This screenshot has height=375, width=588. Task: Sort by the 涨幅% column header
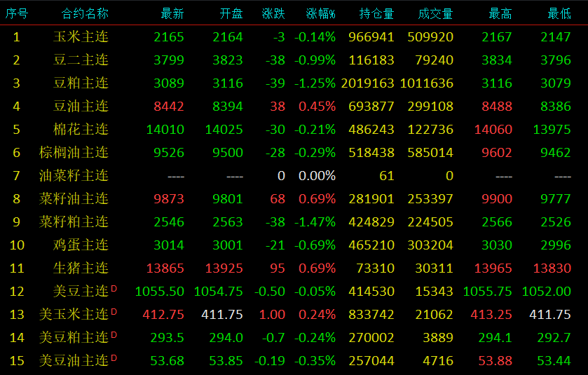click(320, 14)
